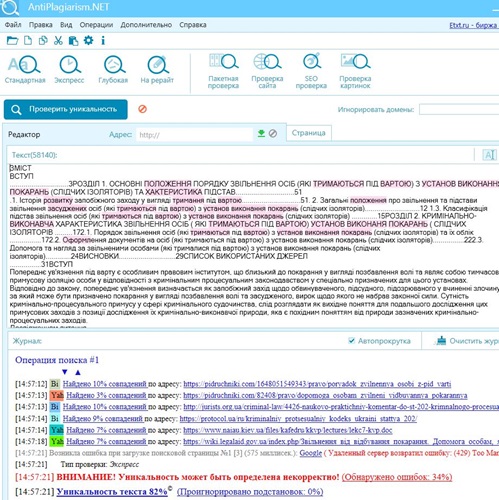Open the Справка menu
The height and width of the screenshot is (500, 499).
coord(193,25)
